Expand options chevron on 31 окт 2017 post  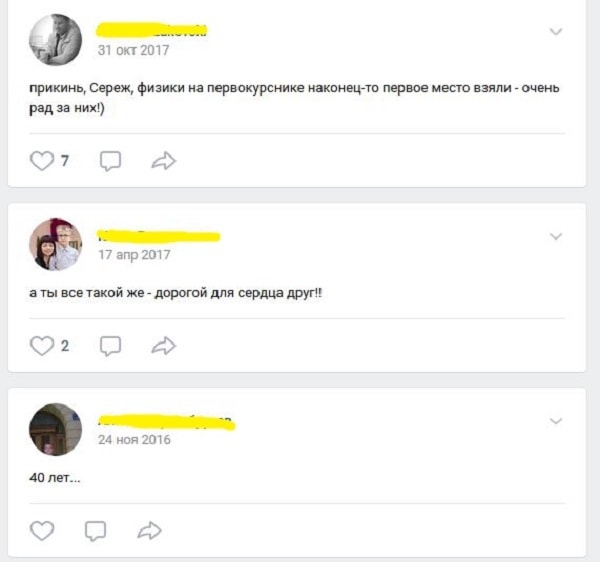click(556, 31)
